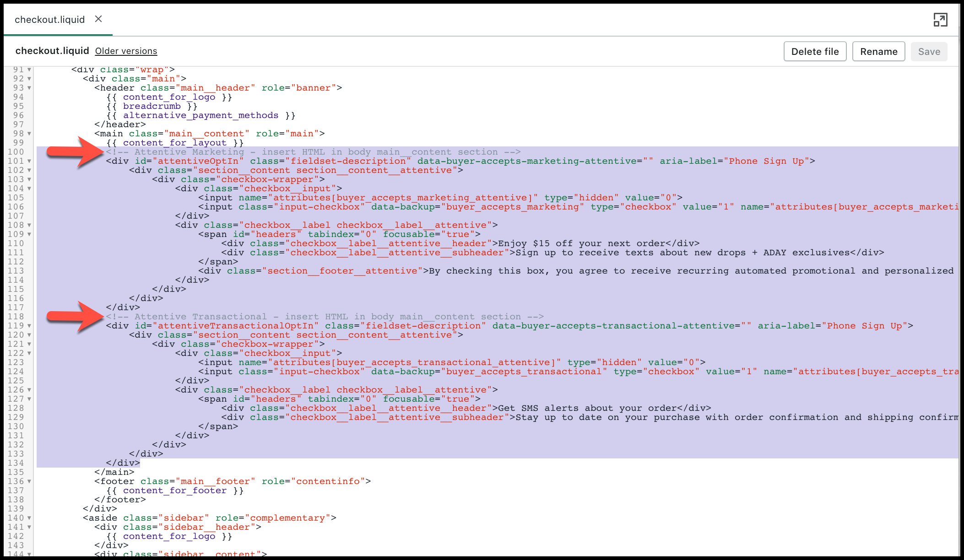
Task: Collapse the aside sidebar at line 140
Action: [29, 518]
